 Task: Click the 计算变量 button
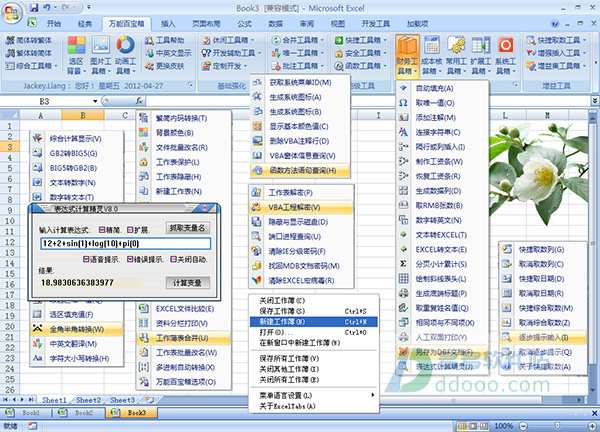click(188, 283)
